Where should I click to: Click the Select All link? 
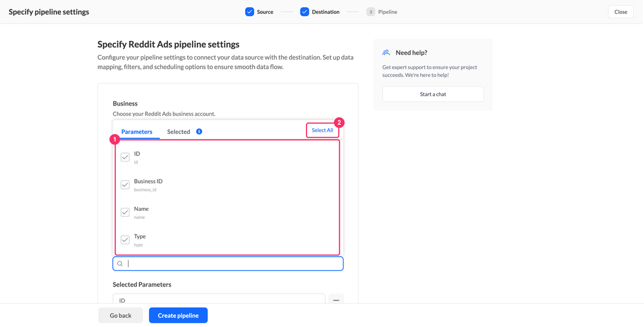(323, 130)
